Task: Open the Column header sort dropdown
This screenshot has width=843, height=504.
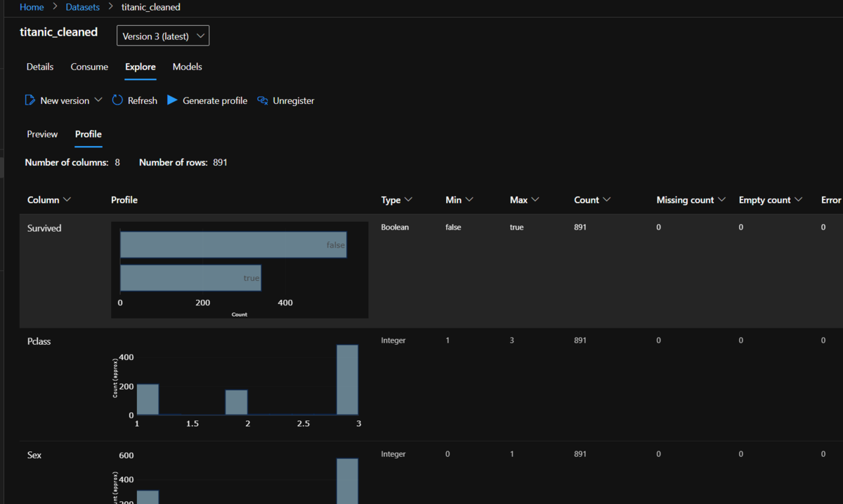Action: pos(67,200)
